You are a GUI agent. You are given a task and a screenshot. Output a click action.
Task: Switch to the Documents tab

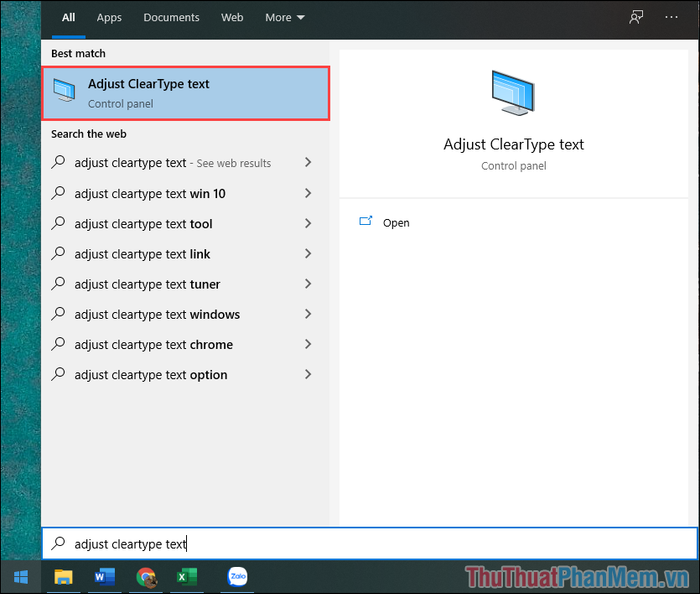click(x=171, y=18)
